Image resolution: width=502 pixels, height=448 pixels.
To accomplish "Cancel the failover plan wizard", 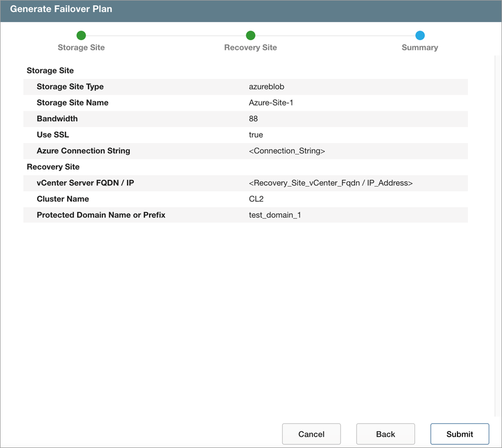I will (x=311, y=434).
